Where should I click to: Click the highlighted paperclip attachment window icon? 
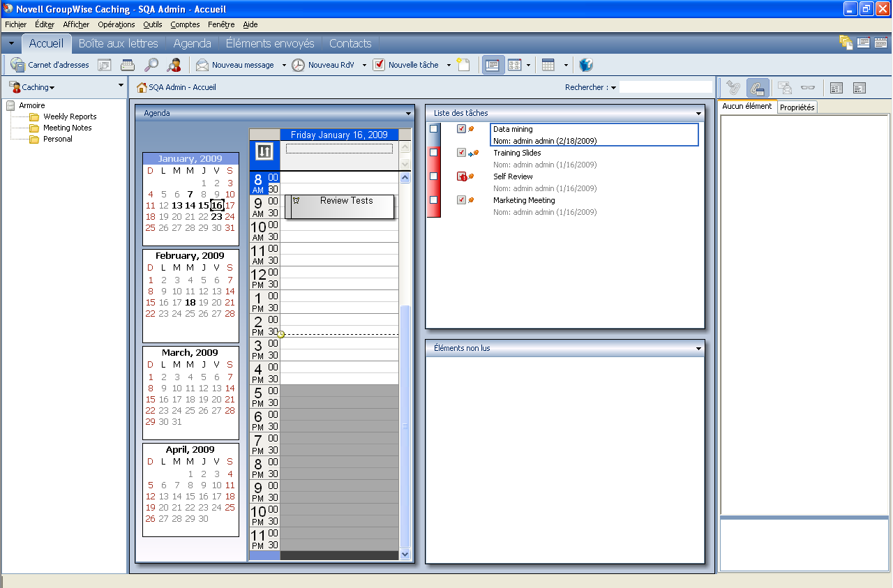(757, 87)
